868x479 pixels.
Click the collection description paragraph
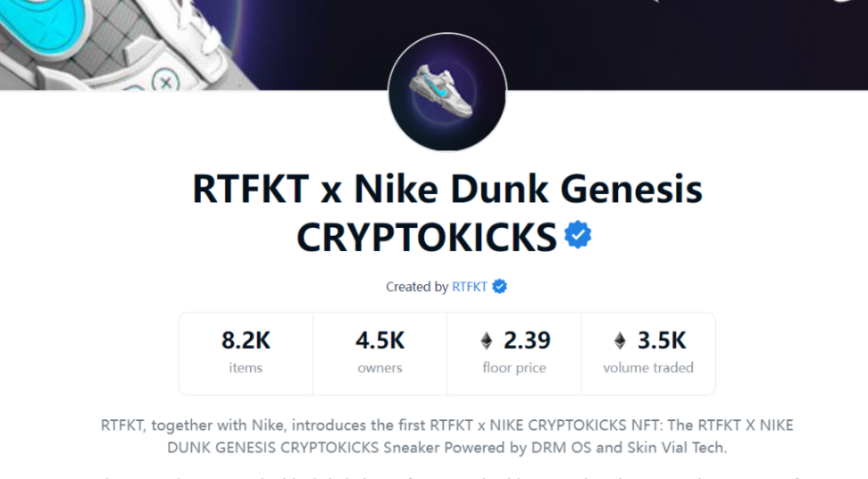[x=447, y=436]
